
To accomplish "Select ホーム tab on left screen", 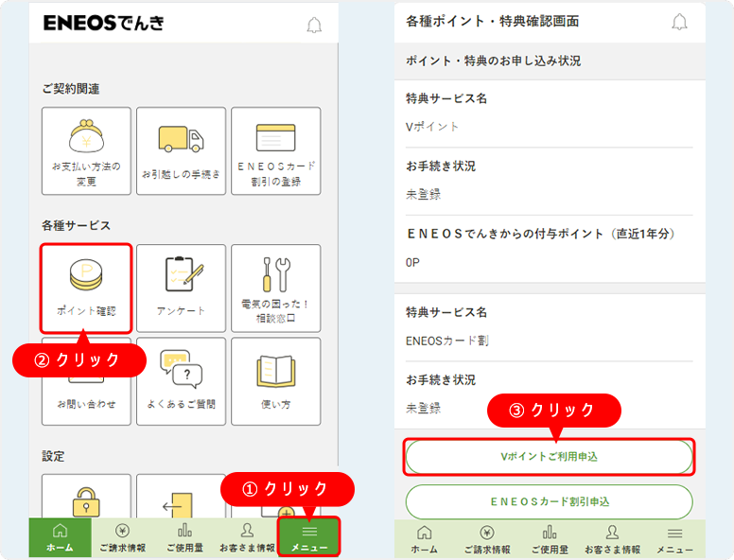I will coord(60,537).
